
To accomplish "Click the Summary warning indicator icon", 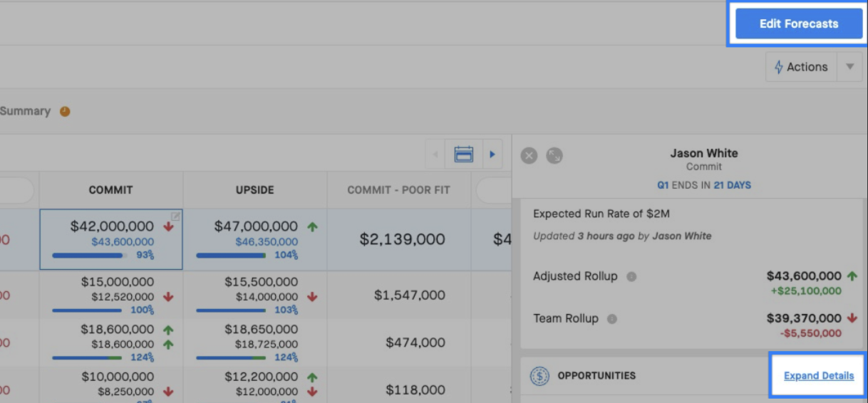I will 65,111.
